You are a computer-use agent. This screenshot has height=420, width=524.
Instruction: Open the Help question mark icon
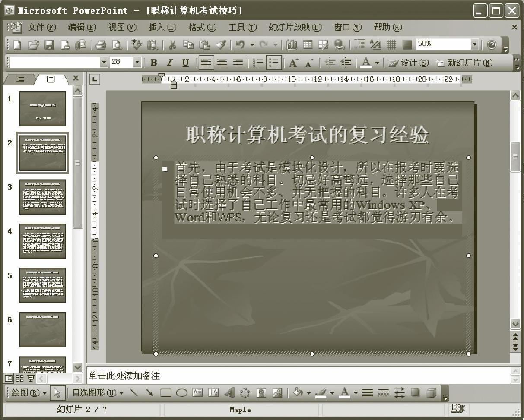[x=492, y=44]
